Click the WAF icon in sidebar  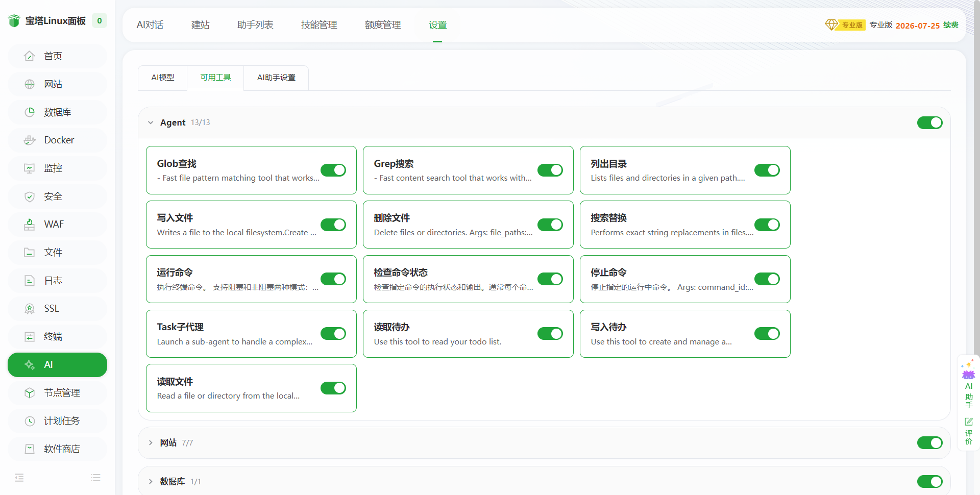(x=30, y=225)
